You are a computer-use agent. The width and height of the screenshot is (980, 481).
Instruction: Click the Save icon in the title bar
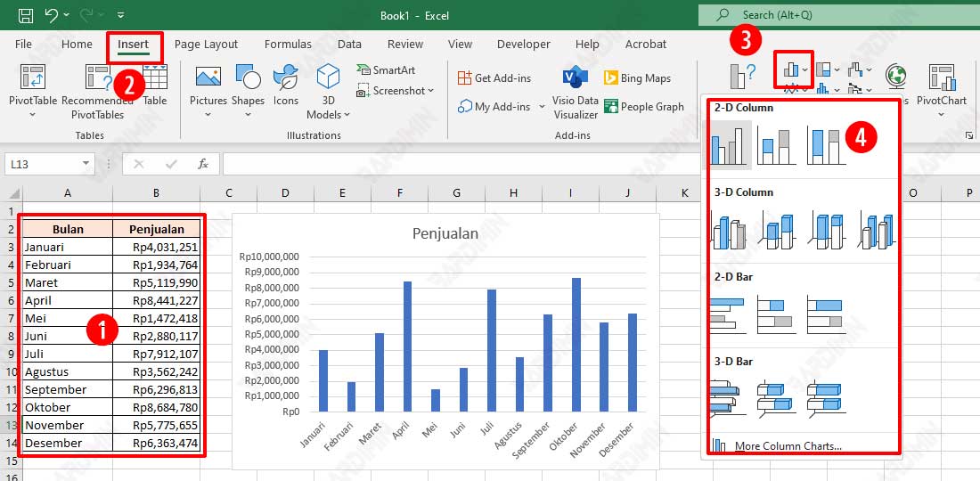coord(26,15)
